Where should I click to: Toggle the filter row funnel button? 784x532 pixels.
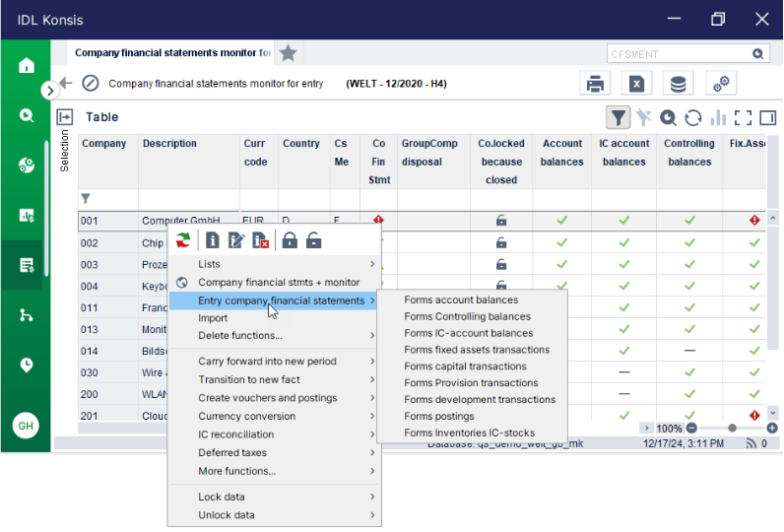pyautogui.click(x=618, y=118)
